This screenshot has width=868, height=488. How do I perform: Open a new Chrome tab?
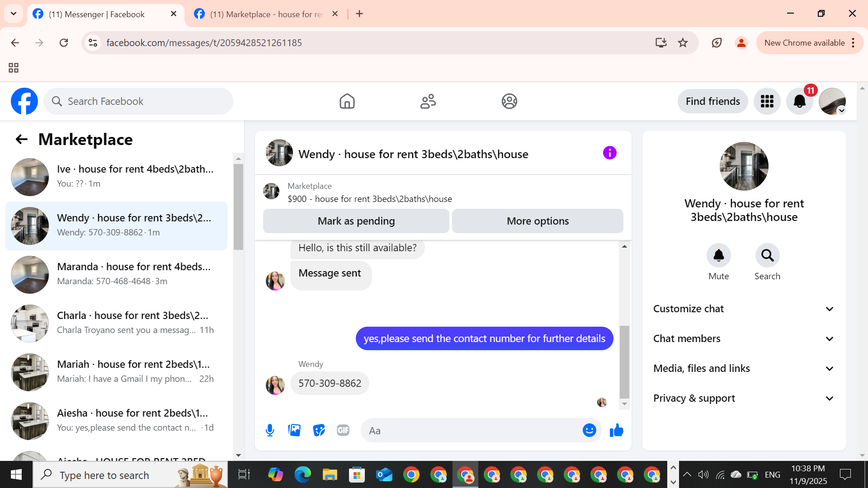(x=359, y=14)
